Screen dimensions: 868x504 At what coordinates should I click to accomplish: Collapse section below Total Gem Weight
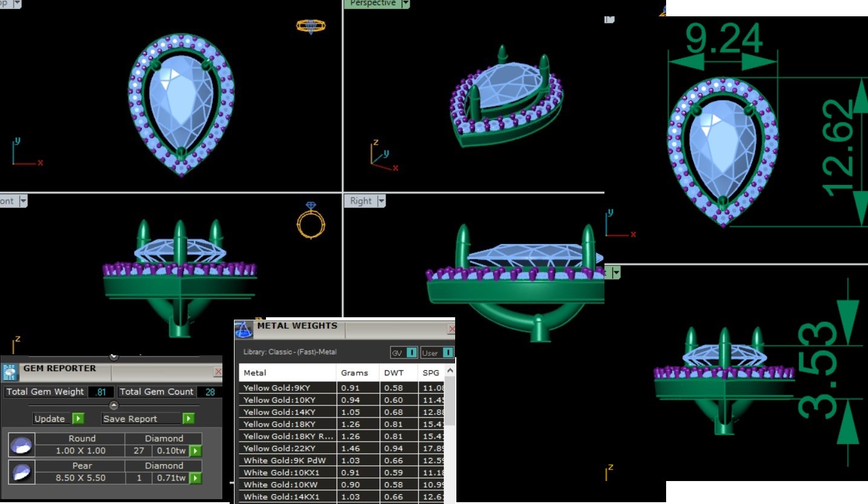pyautogui.click(x=114, y=405)
